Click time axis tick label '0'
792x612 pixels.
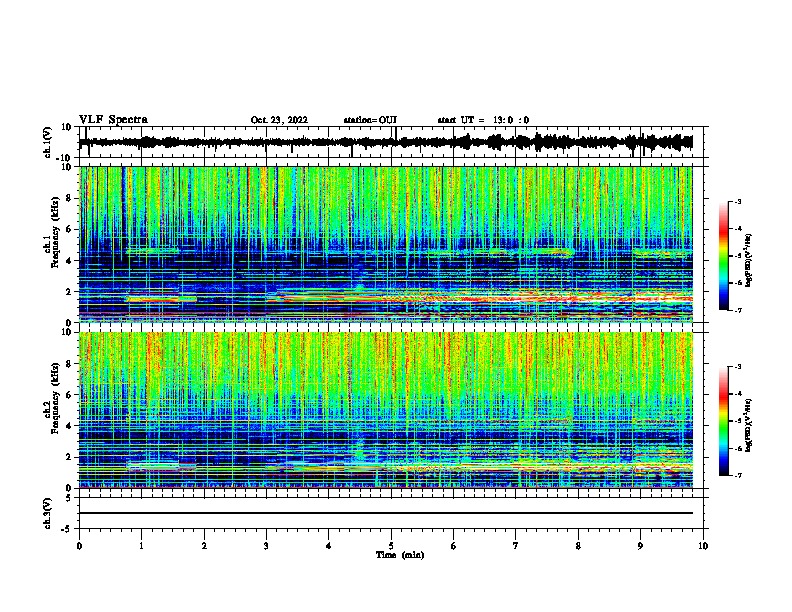(79, 546)
